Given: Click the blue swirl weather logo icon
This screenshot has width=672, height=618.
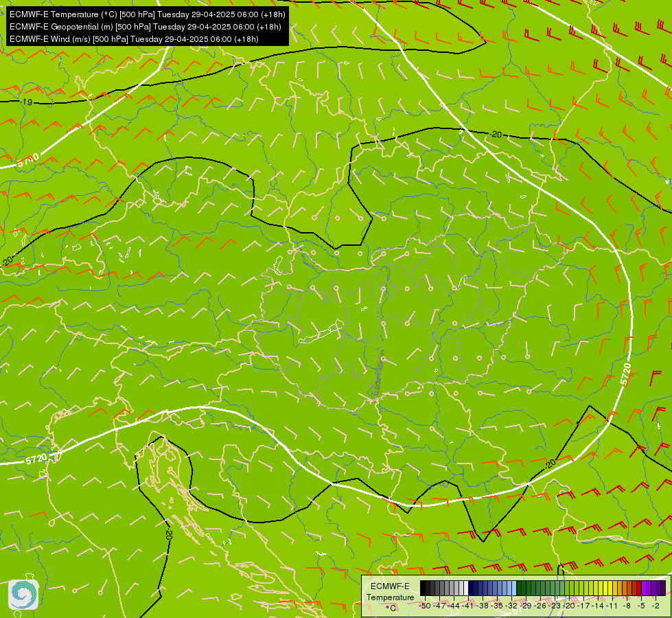Looking at the screenshot, I should (23, 595).
